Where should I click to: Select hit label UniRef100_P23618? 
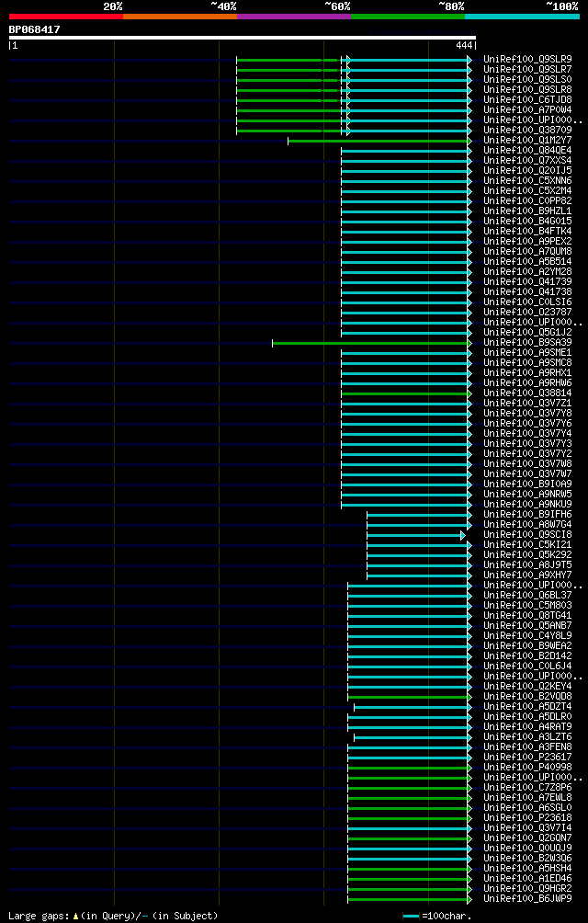coord(527,817)
